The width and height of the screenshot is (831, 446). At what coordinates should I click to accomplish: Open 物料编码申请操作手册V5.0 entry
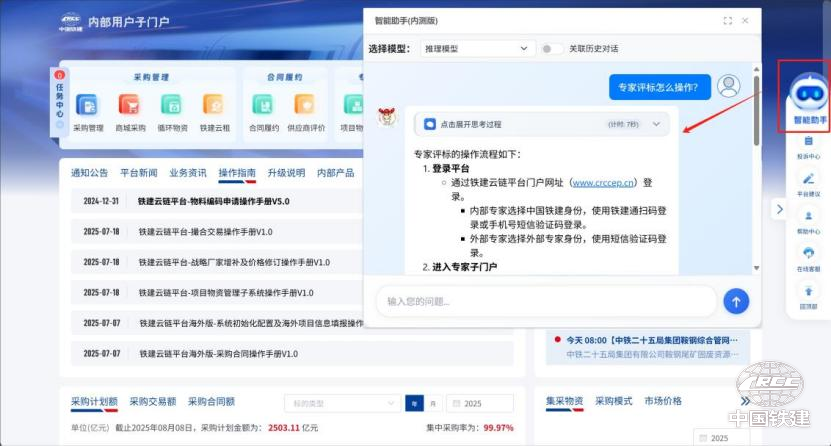(x=214, y=201)
